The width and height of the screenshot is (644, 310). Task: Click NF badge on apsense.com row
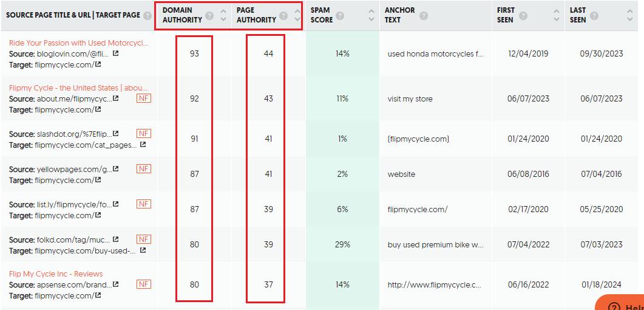[144, 284]
